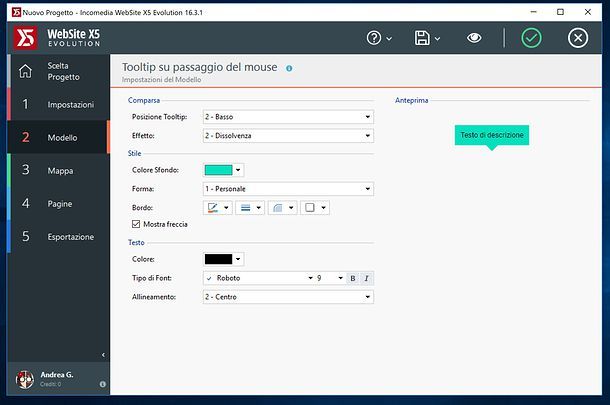610x405 pixels.
Task: Select step 2 Modello
Action: (x=58, y=137)
